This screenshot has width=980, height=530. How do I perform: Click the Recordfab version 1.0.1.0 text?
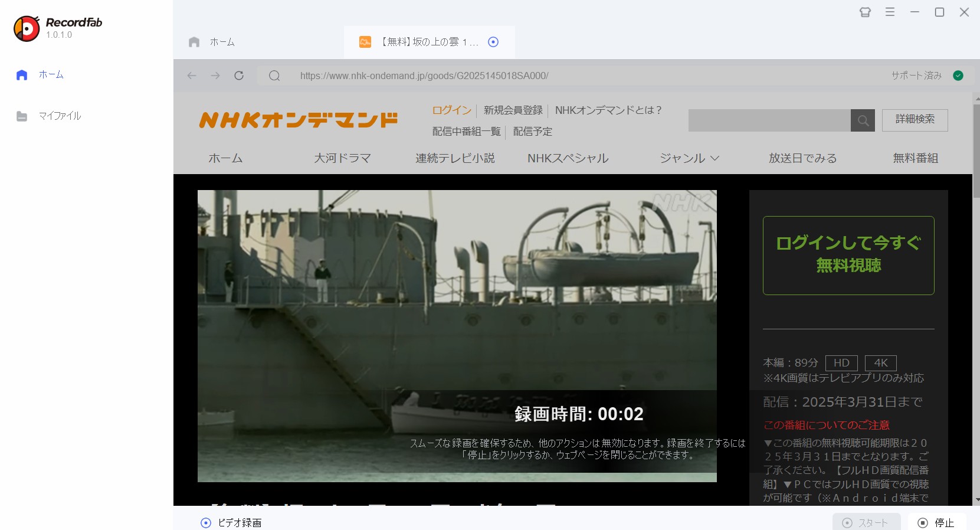[x=59, y=35]
